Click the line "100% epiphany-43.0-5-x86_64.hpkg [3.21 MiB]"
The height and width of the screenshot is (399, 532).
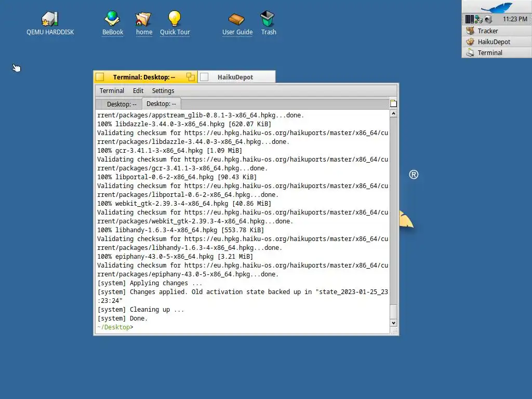pyautogui.click(x=175, y=257)
